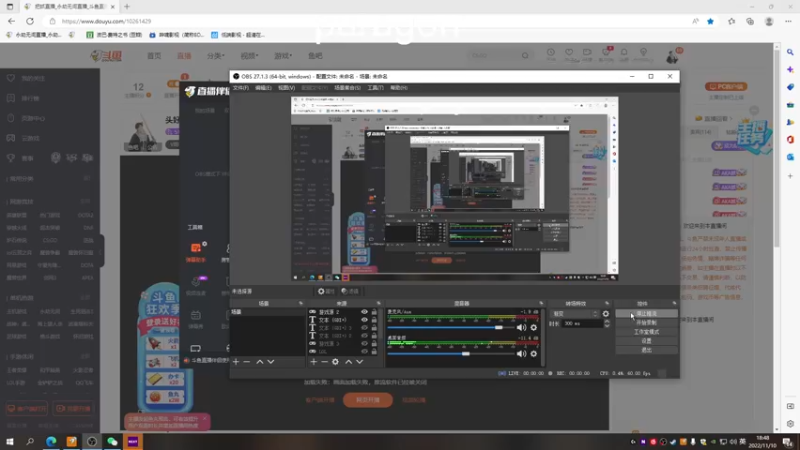Open Douyu user avatar in header

[x=672, y=56]
